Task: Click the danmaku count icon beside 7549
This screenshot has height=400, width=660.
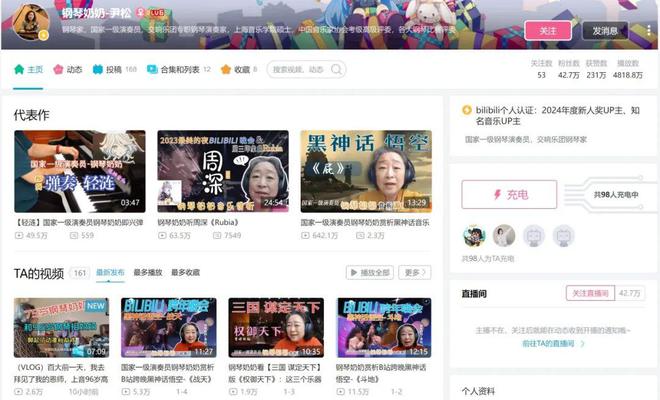Action: point(217,235)
